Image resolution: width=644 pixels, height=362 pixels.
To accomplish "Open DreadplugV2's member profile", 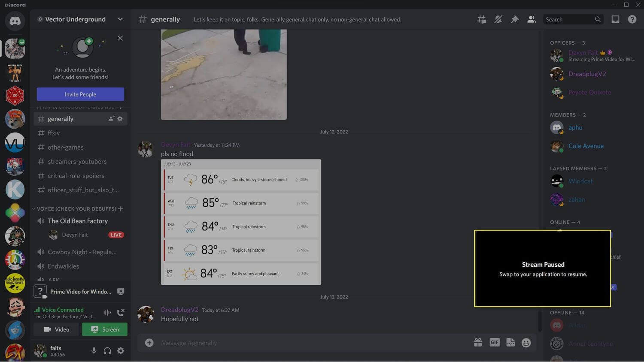I will [x=587, y=74].
